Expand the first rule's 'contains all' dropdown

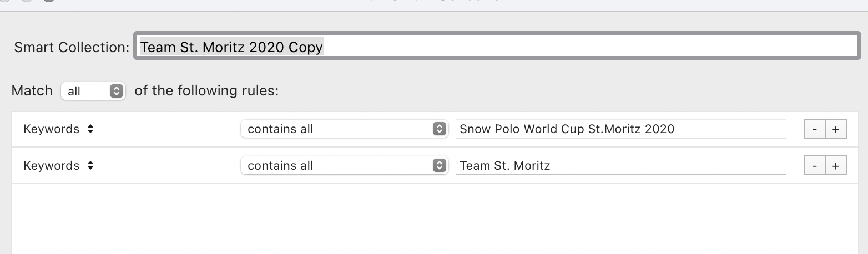pos(344,129)
